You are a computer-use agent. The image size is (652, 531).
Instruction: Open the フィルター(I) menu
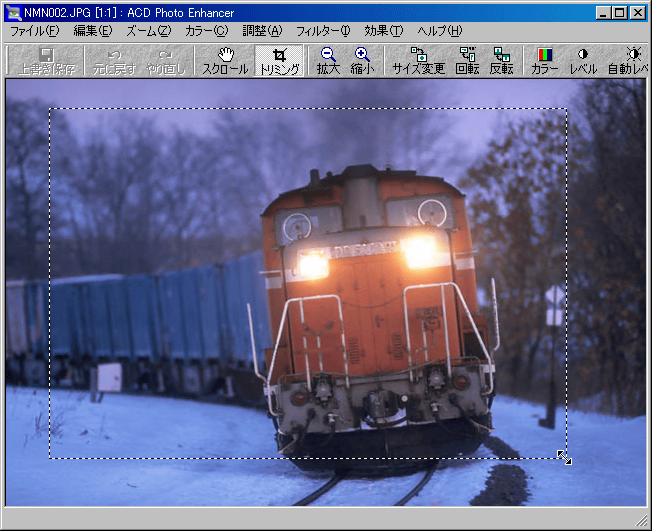click(323, 31)
